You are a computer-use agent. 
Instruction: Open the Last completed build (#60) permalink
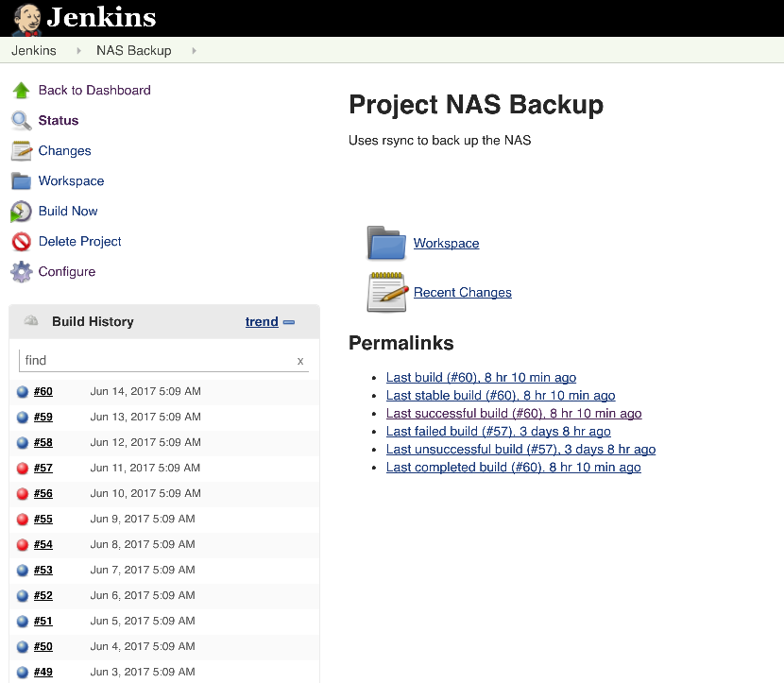(513, 468)
